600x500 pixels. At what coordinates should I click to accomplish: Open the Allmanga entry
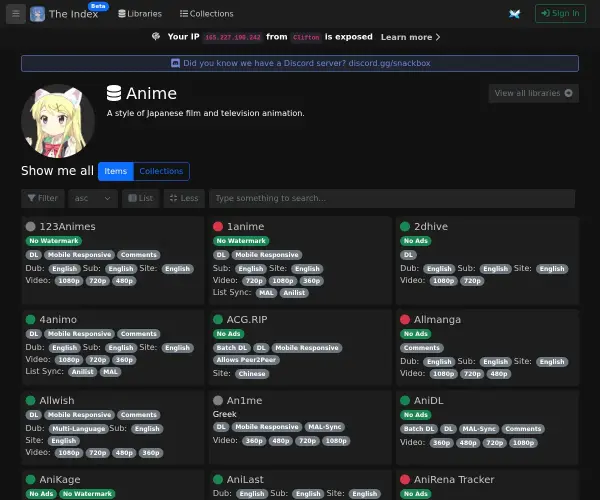pyautogui.click(x=437, y=319)
